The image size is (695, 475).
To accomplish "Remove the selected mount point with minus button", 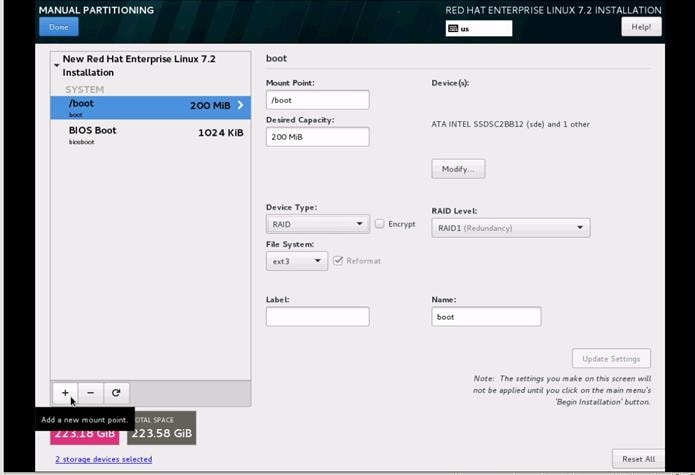I will point(90,393).
